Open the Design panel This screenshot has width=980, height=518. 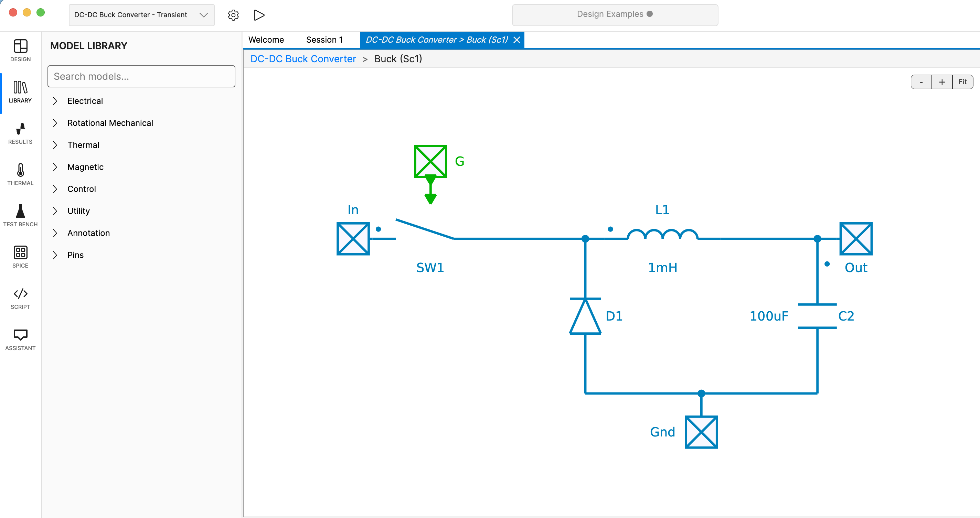20,51
